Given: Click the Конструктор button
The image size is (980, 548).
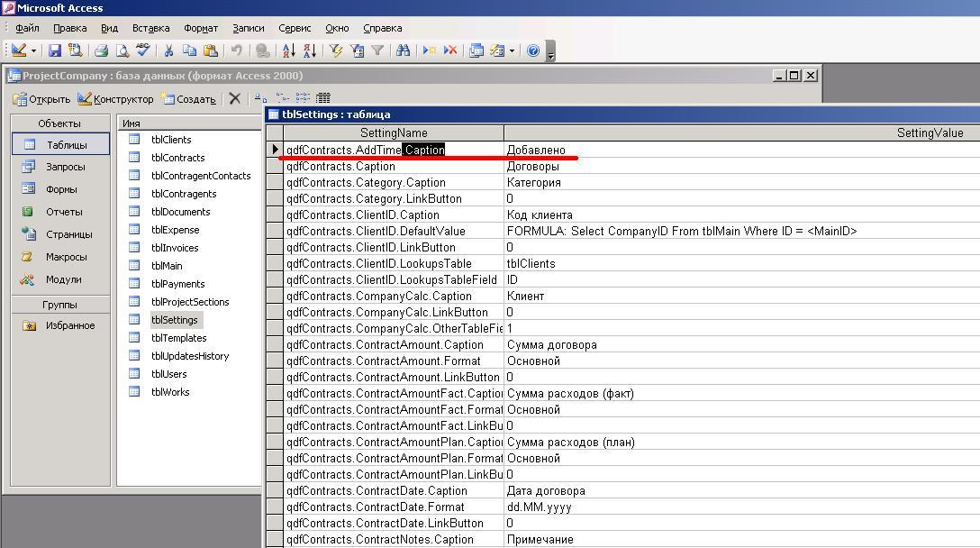Looking at the screenshot, I should (115, 99).
